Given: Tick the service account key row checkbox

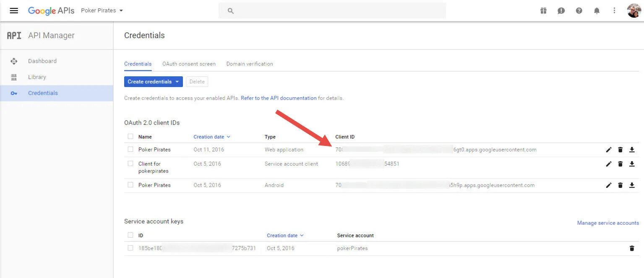Looking at the screenshot, I should point(130,248).
